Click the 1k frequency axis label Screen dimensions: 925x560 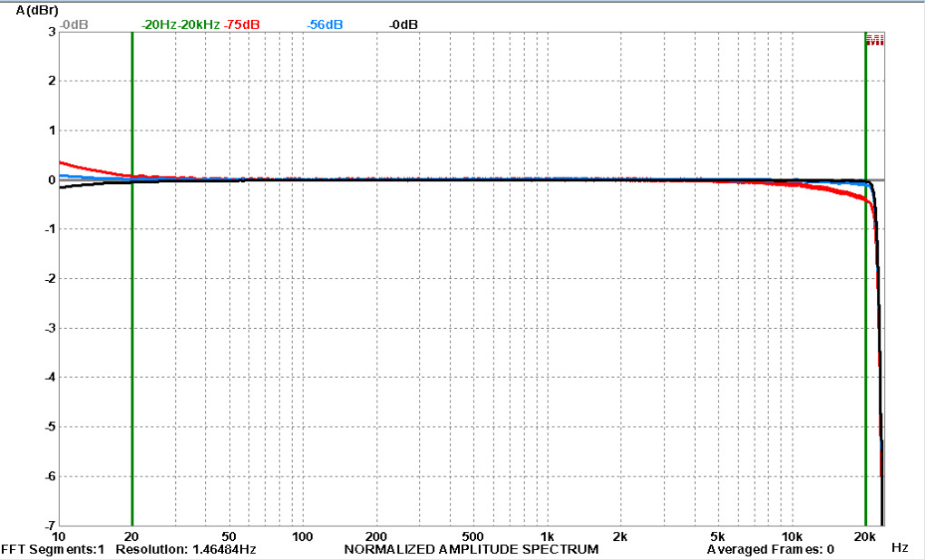click(547, 536)
